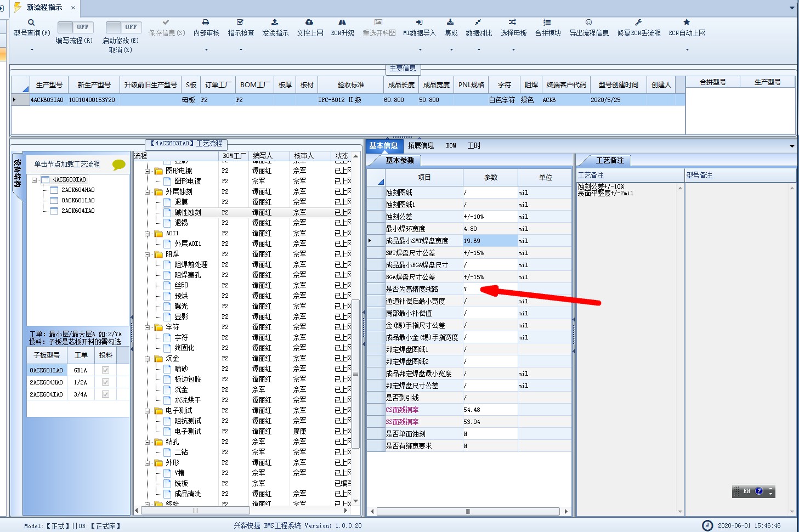Click the 修复ECN丢流程 wrench icon
Image resolution: width=799 pixels, height=532 pixels.
pos(638,22)
